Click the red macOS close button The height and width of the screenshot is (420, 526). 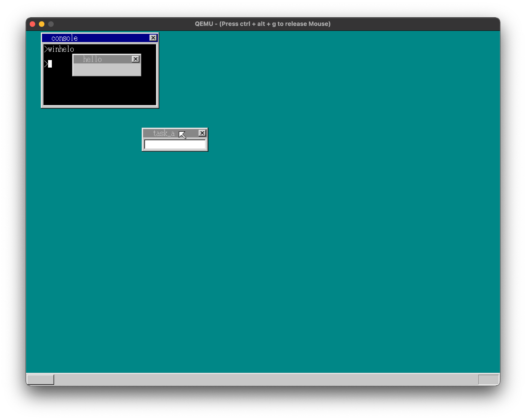click(32, 24)
